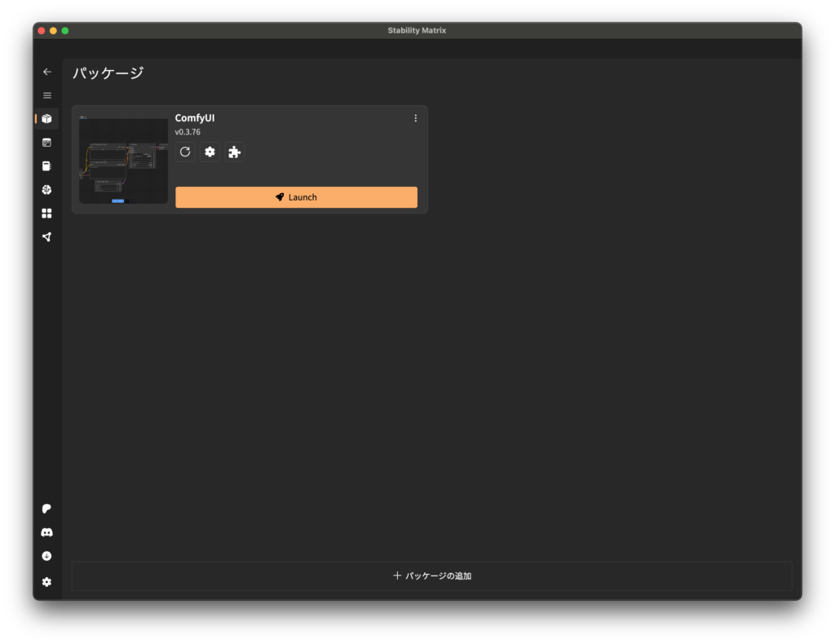Open the four-squares grid icon in sidebar

46,214
